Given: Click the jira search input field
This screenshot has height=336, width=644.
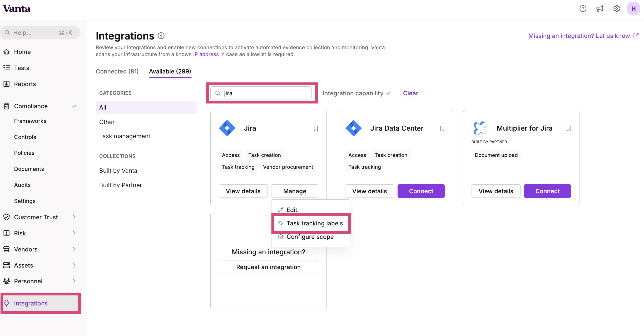Looking at the screenshot, I should click(x=261, y=93).
